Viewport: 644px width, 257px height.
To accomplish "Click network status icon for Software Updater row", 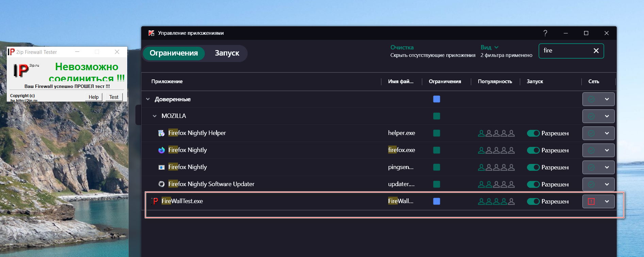I will tap(591, 184).
